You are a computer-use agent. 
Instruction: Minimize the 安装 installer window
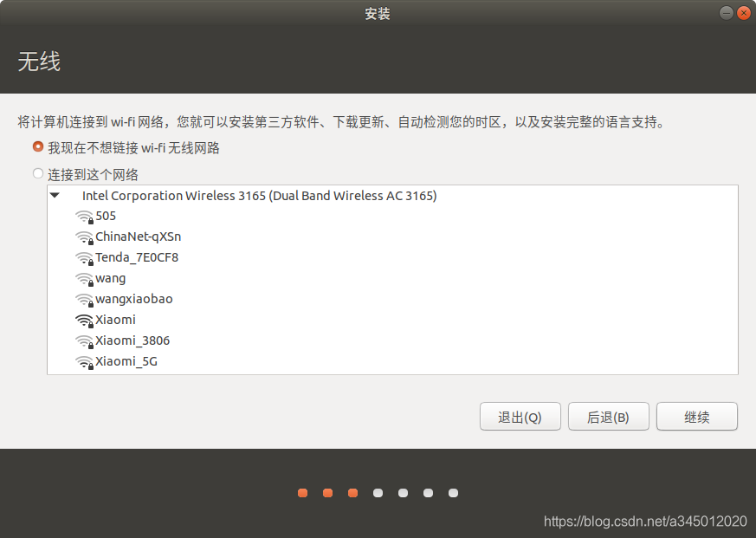726,13
